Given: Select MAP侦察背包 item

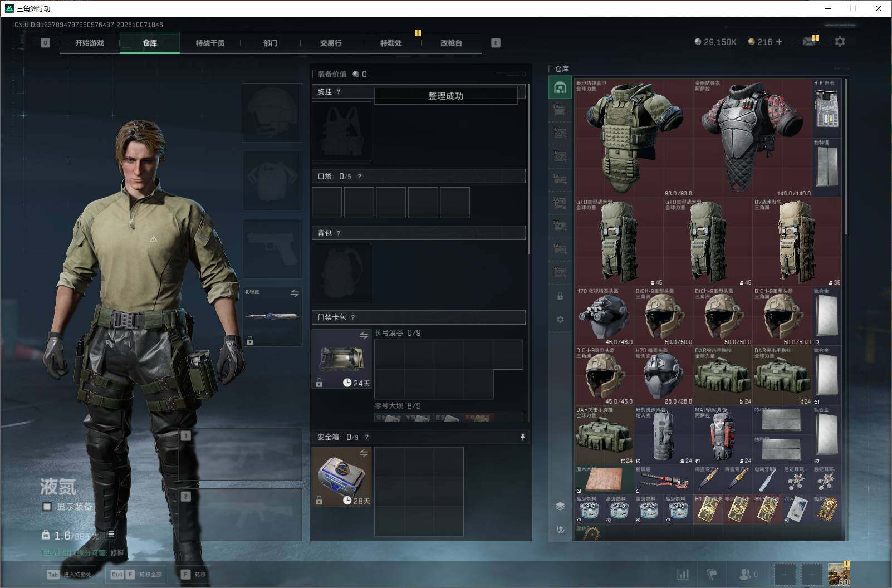Looking at the screenshot, I should tap(723, 435).
